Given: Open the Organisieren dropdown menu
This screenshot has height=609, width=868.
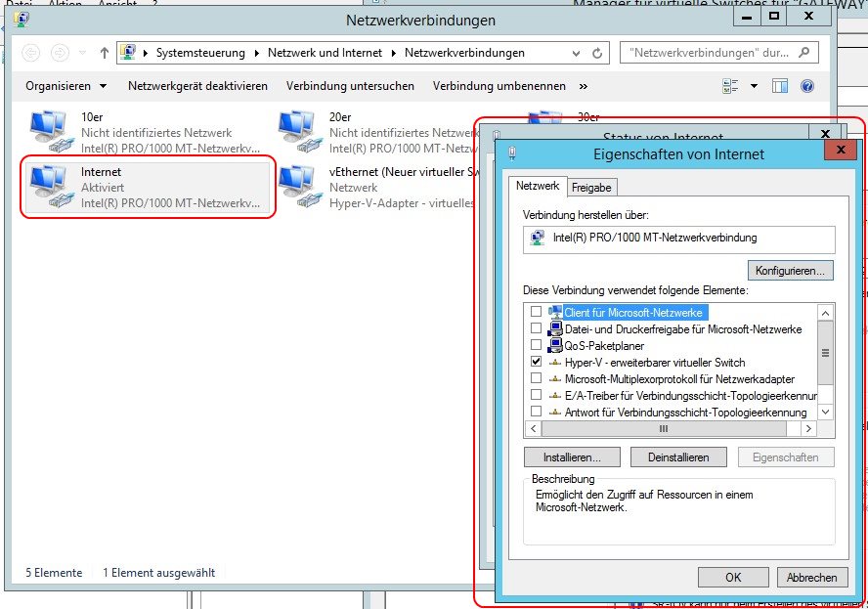Looking at the screenshot, I should pyautogui.click(x=65, y=86).
